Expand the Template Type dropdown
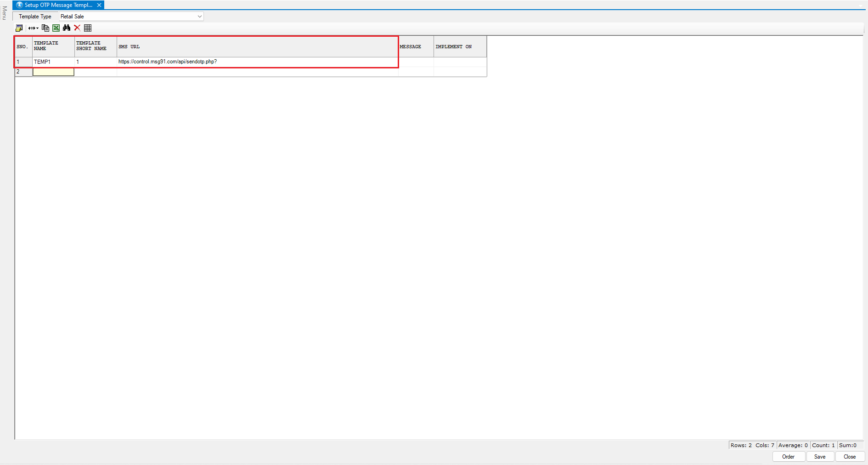 (199, 17)
